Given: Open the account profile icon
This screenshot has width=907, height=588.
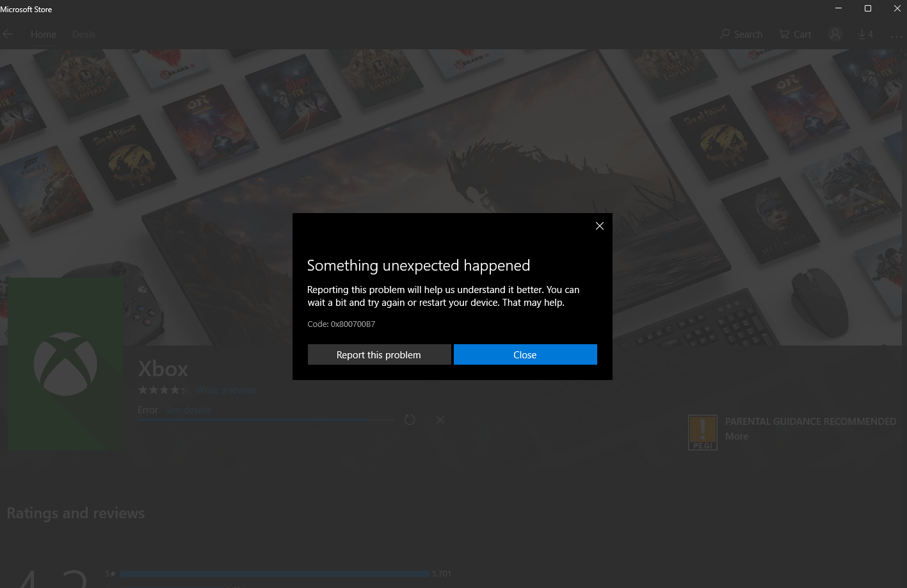Looking at the screenshot, I should (x=835, y=34).
